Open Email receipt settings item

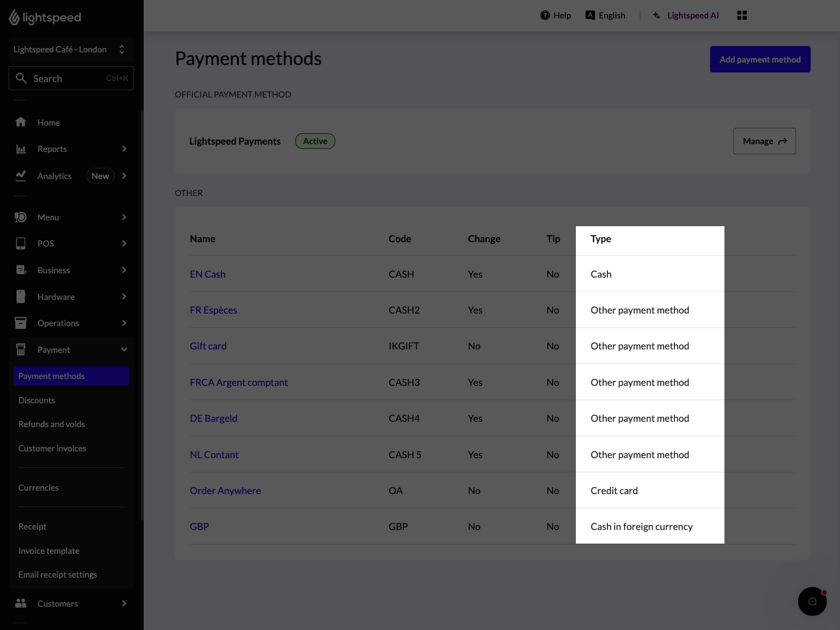coord(58,575)
